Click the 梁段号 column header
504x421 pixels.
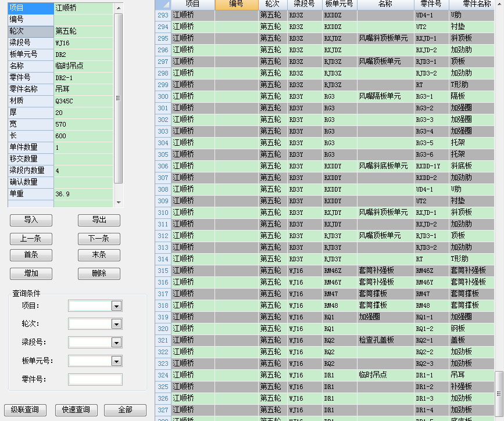305,4
